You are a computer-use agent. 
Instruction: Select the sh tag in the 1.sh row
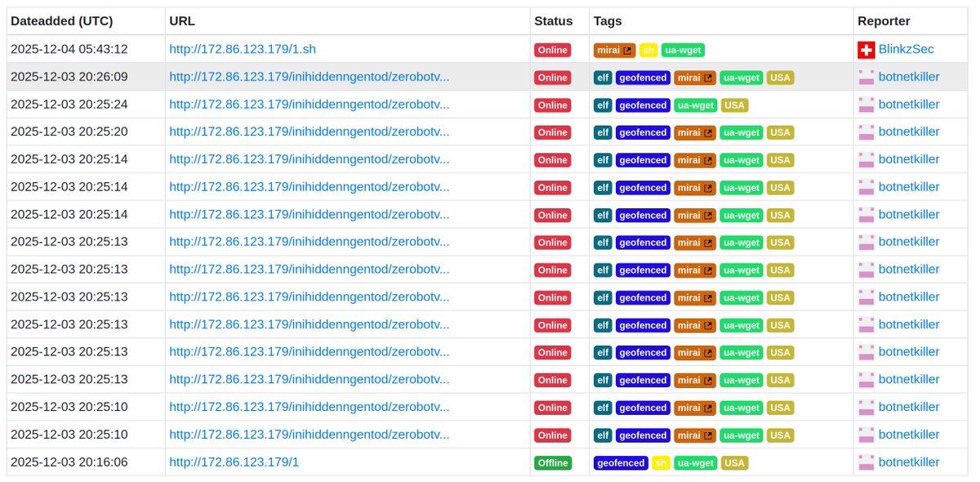(x=648, y=50)
